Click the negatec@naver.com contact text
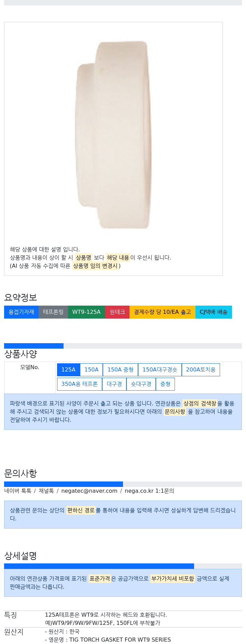Viewport: 246px width, 644px height. point(89,491)
